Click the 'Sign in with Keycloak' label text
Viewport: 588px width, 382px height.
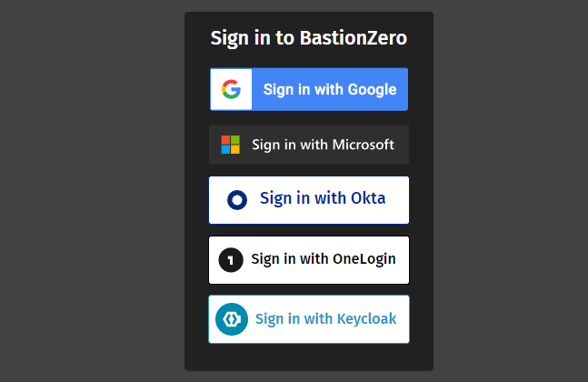tap(325, 318)
